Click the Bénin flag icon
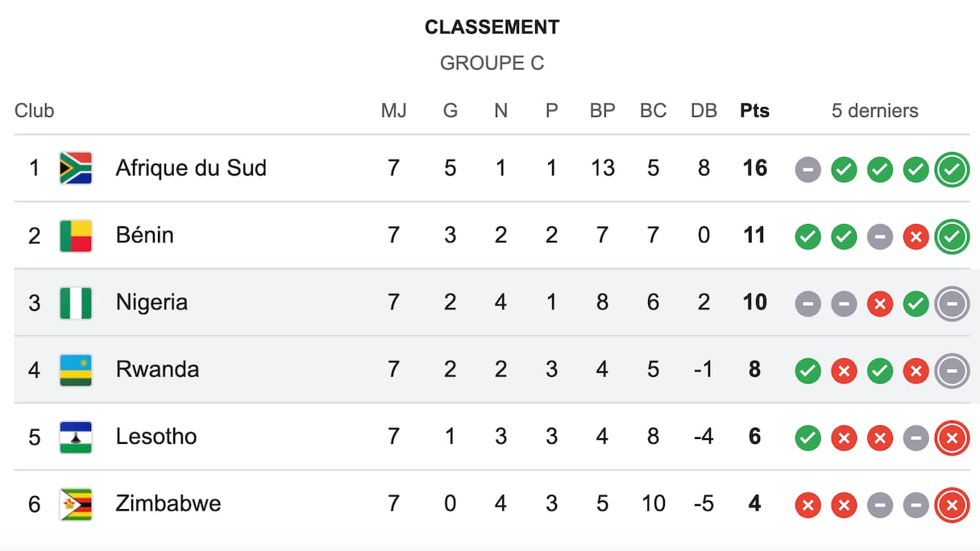 click(76, 235)
